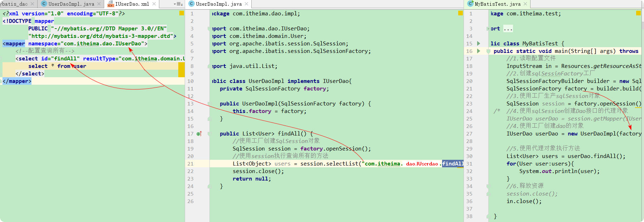The height and width of the screenshot is (222, 644).
Task: Click the implements gutter icon beside findAll()
Action: click(199, 134)
